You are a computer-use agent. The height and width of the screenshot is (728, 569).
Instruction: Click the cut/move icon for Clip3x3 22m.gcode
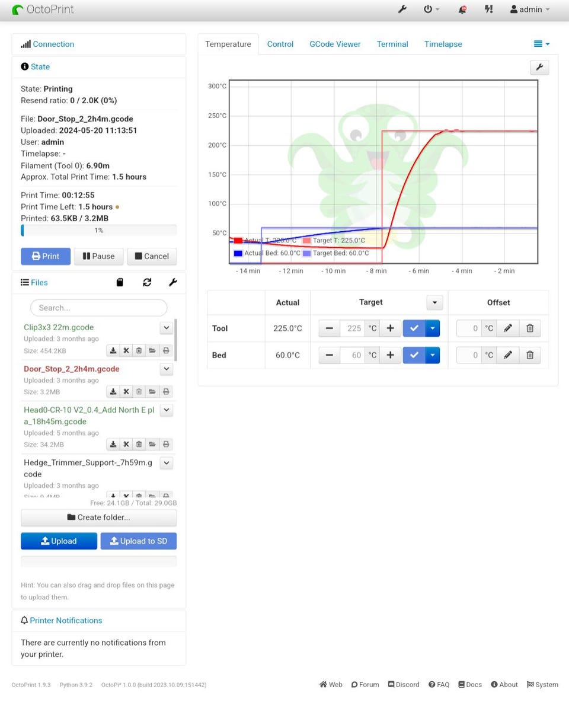tap(126, 350)
